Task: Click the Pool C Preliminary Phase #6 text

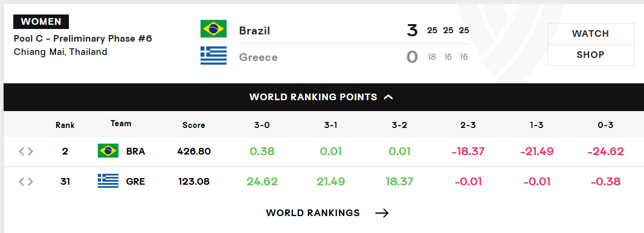Action: (x=83, y=39)
